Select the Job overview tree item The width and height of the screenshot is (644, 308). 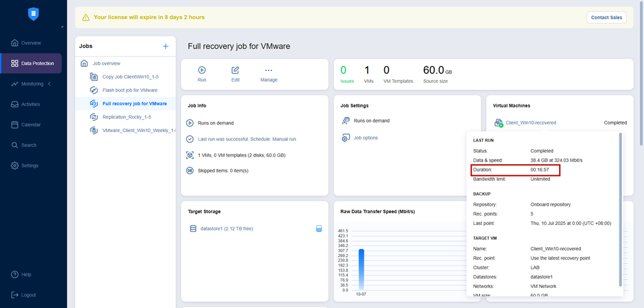(x=106, y=63)
